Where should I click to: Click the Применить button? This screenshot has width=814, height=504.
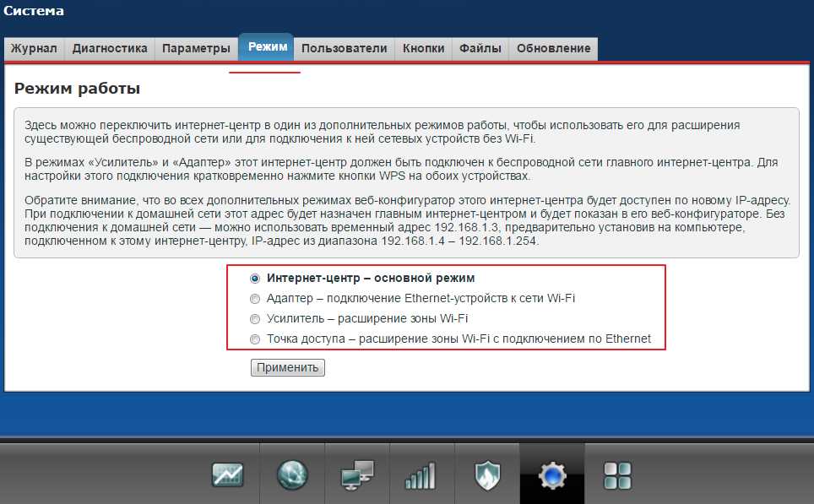pos(288,367)
